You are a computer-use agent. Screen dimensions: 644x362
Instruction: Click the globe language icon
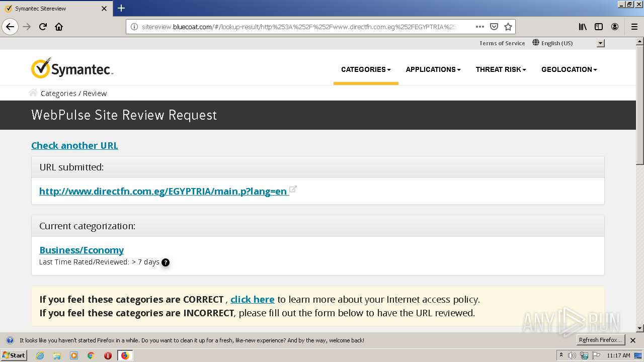(x=536, y=43)
